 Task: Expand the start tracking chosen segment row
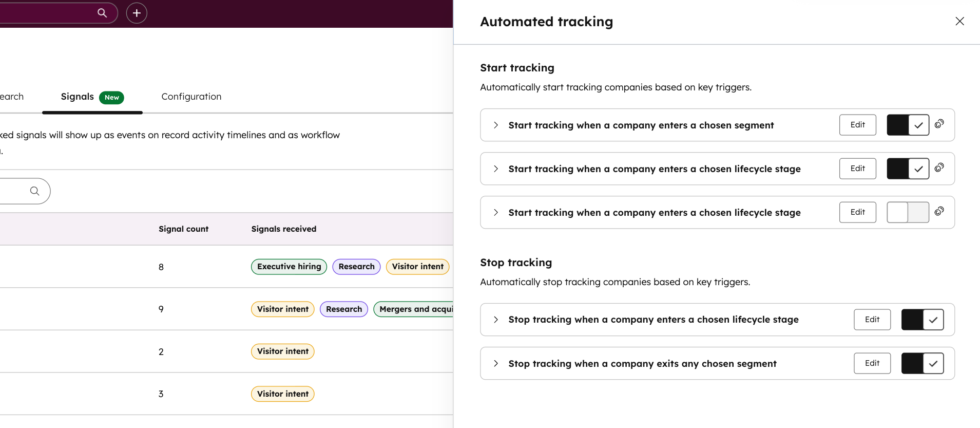point(495,125)
